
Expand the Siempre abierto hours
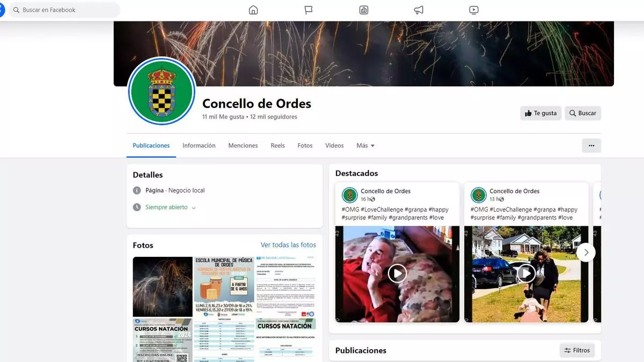tap(170, 207)
